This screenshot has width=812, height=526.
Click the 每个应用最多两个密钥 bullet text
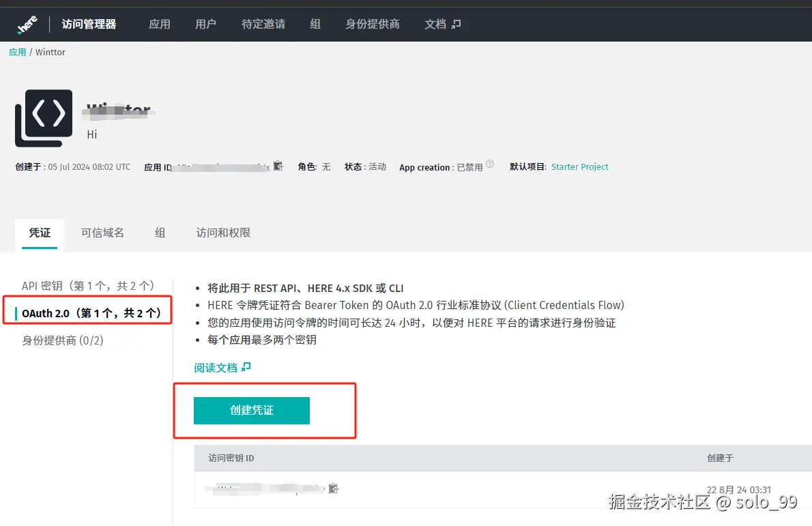pos(262,340)
